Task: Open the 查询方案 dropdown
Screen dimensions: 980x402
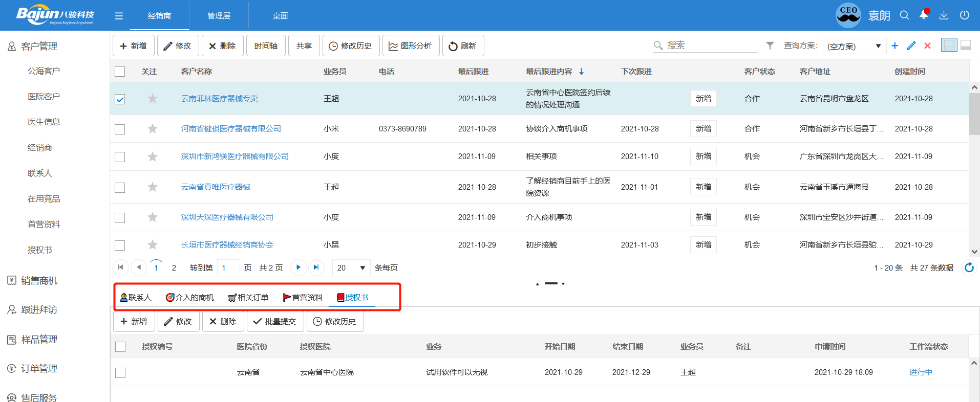Action: (854, 46)
